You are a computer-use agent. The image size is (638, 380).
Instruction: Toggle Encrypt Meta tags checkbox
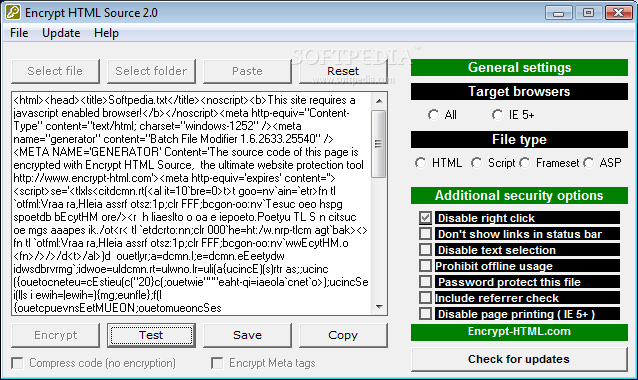click(x=217, y=363)
